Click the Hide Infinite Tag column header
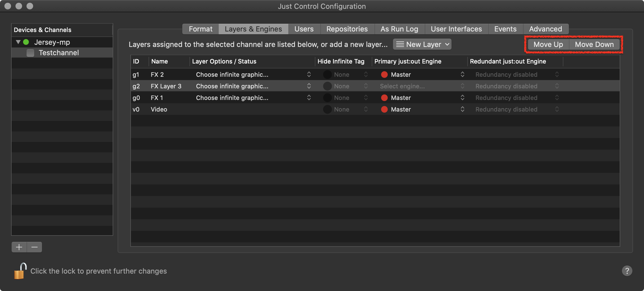The image size is (644, 291). (x=344, y=61)
